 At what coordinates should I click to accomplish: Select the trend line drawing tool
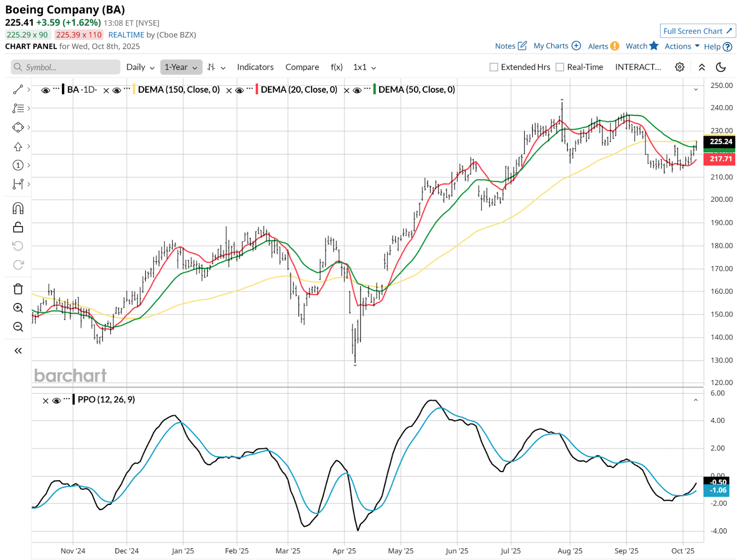(18, 89)
